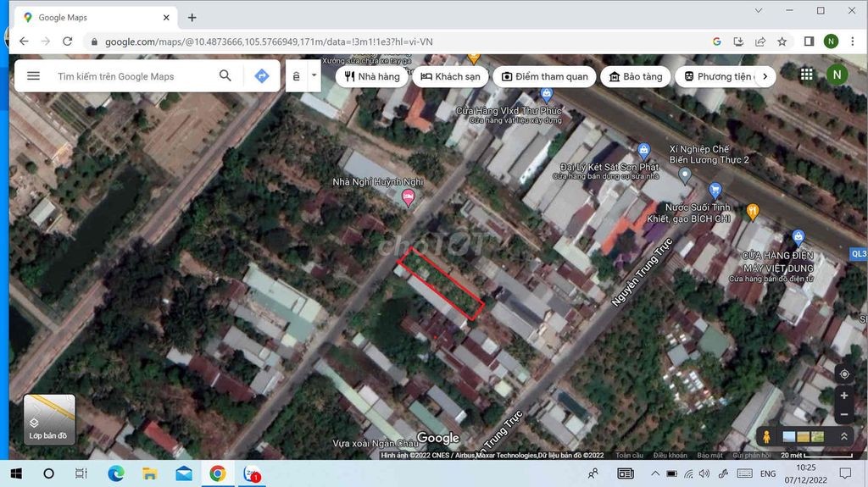Click the search magnifier icon
This screenshot has width=868, height=487.
225,76
